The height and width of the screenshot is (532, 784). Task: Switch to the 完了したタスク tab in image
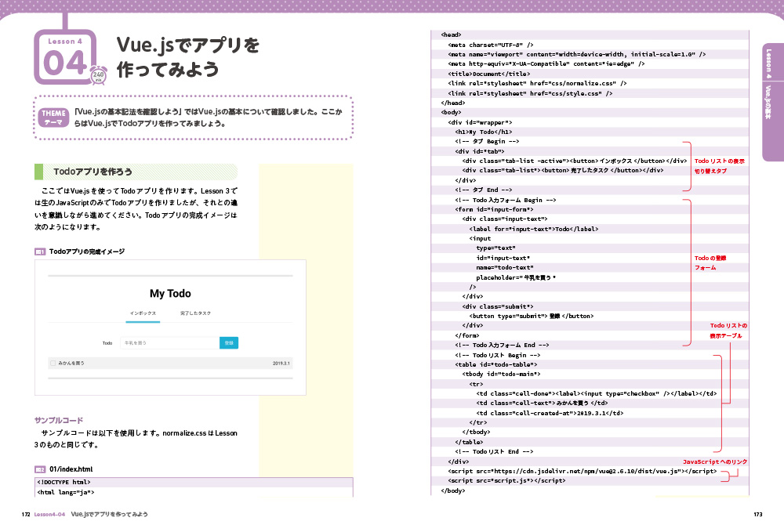coord(195,313)
